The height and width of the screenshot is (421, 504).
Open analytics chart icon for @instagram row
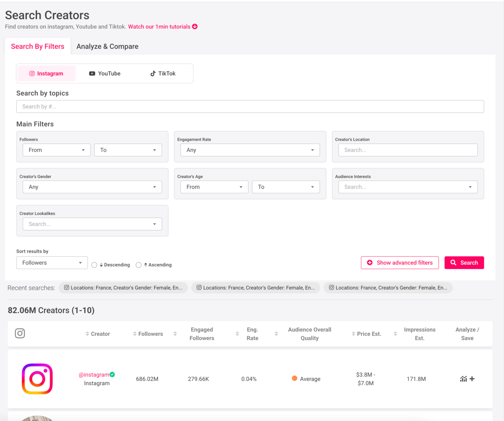(x=463, y=379)
